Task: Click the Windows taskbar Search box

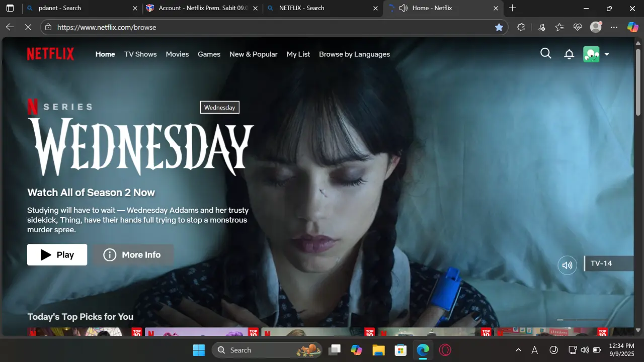Action: (x=267, y=350)
